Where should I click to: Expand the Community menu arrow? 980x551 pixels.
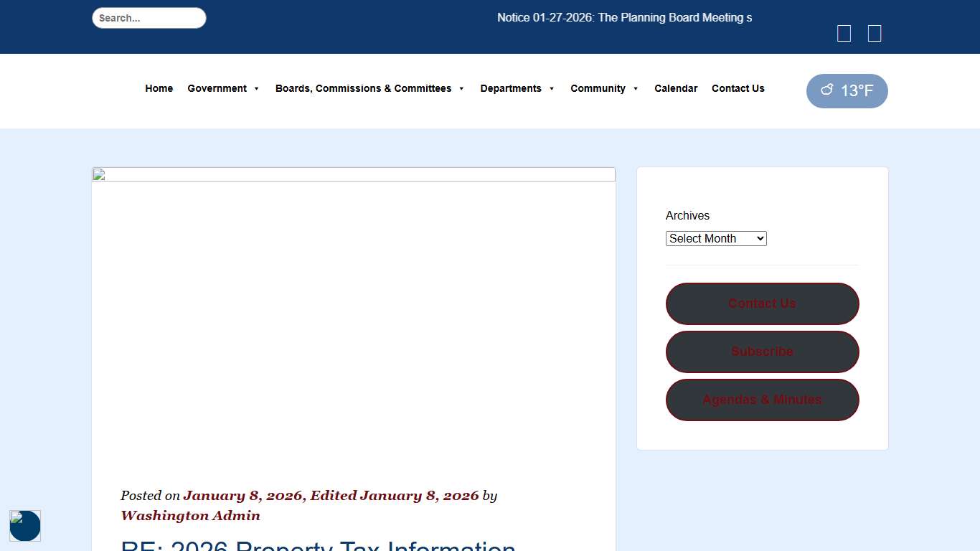(x=636, y=89)
